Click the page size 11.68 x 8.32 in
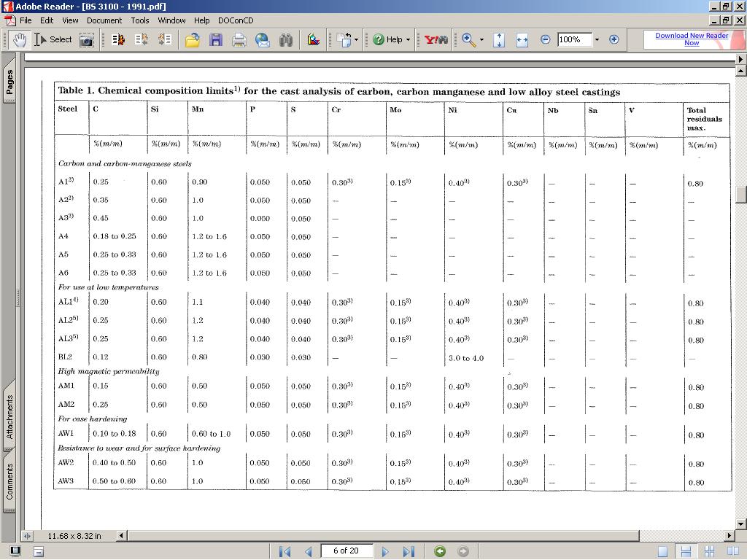This screenshot has width=747, height=560. coord(74,536)
